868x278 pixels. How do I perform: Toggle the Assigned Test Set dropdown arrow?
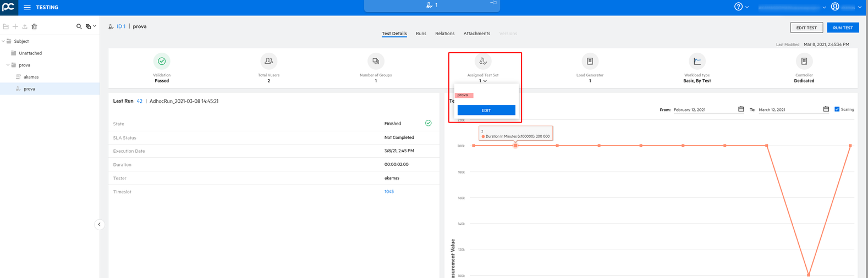485,81
